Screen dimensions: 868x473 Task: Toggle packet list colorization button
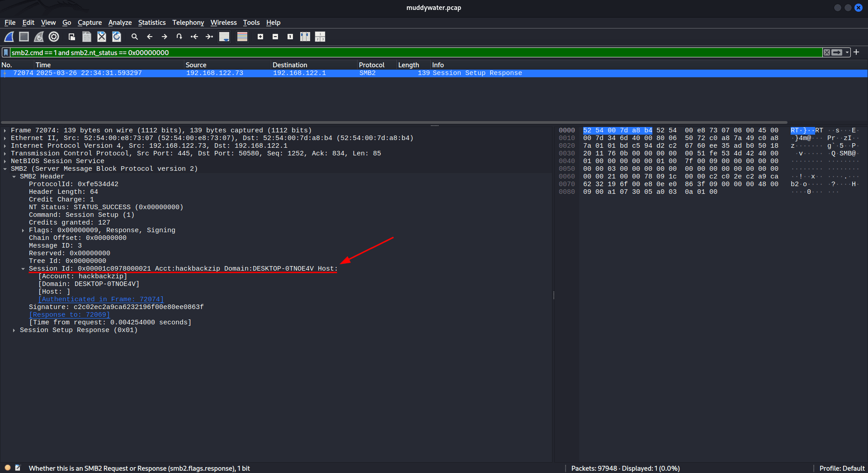coord(242,37)
